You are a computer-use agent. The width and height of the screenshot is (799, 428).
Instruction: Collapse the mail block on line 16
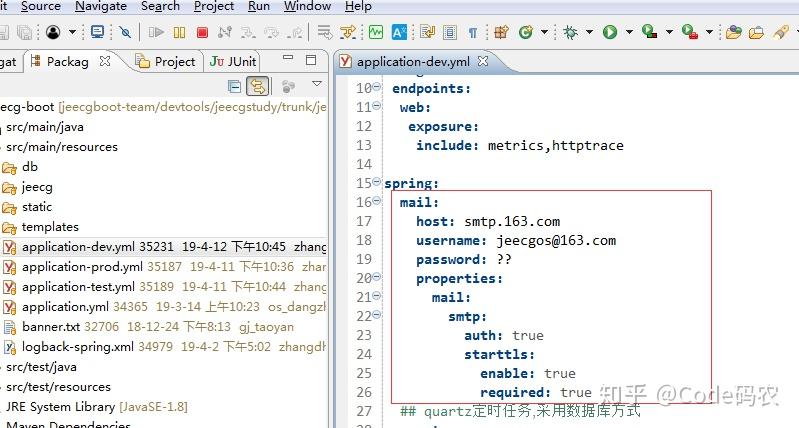(x=377, y=201)
